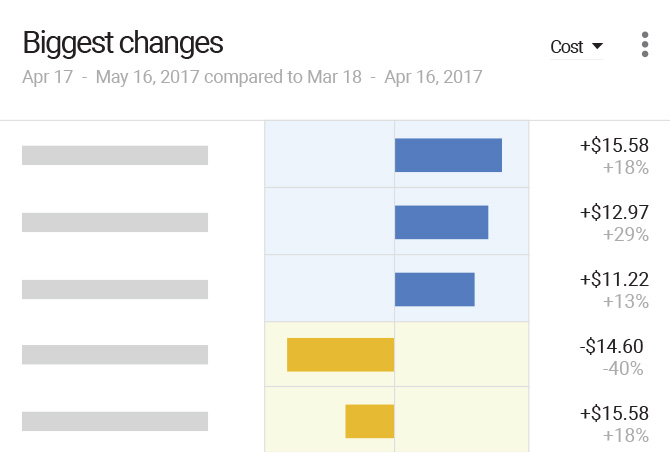Screen dimensions: 670x452
Task: Click the +29% percentage change
Action: 626,234
